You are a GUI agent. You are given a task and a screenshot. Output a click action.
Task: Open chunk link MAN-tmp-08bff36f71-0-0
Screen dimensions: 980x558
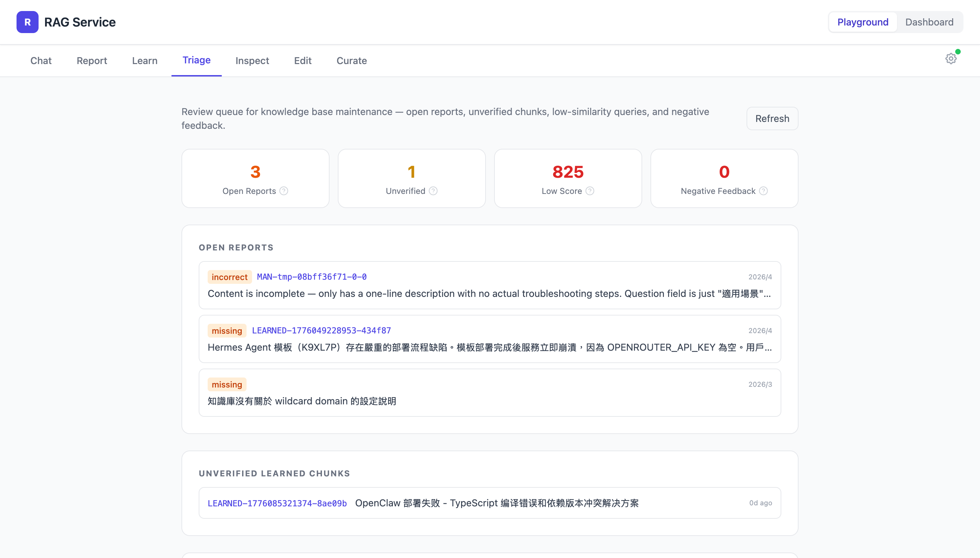(312, 277)
